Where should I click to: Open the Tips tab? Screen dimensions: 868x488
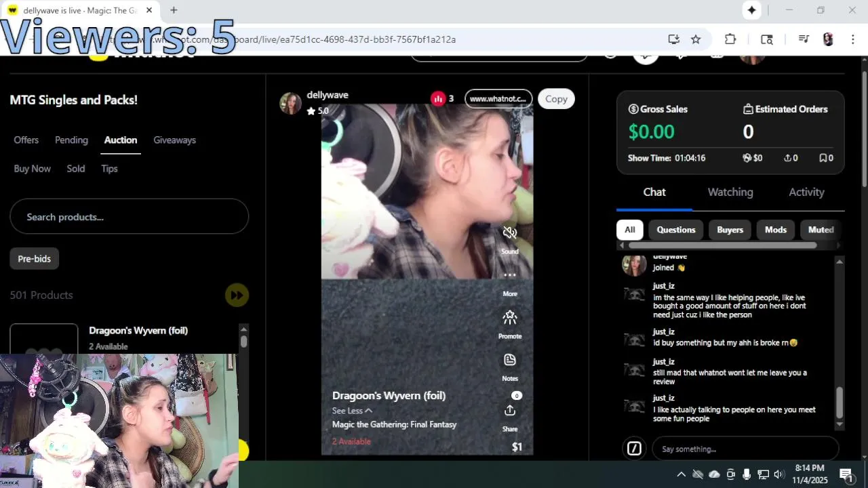pyautogui.click(x=109, y=168)
